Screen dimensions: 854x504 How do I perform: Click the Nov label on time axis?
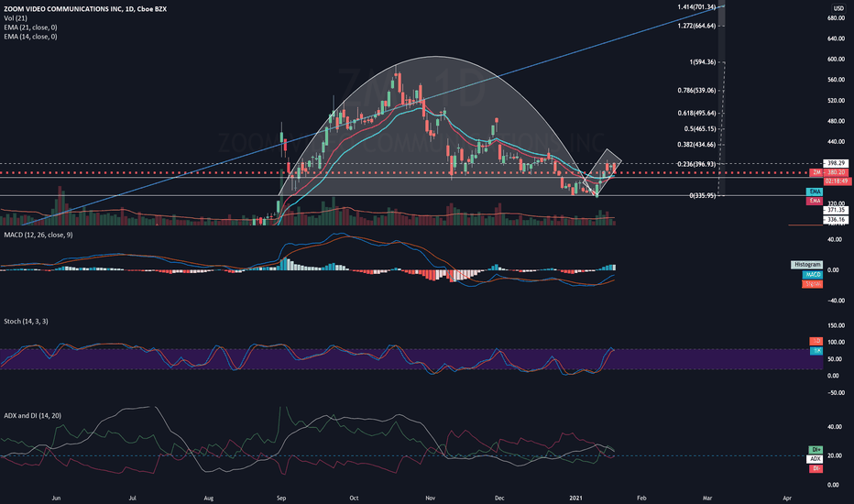tap(431, 498)
